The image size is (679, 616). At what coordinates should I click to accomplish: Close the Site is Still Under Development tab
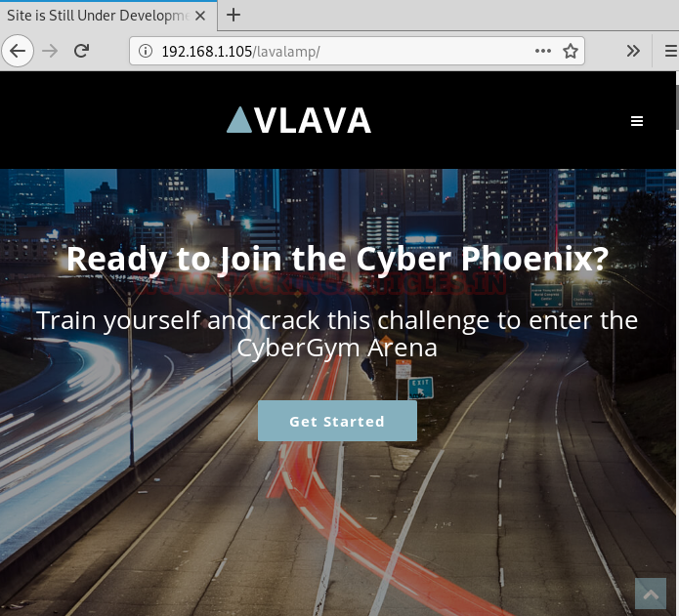point(200,16)
